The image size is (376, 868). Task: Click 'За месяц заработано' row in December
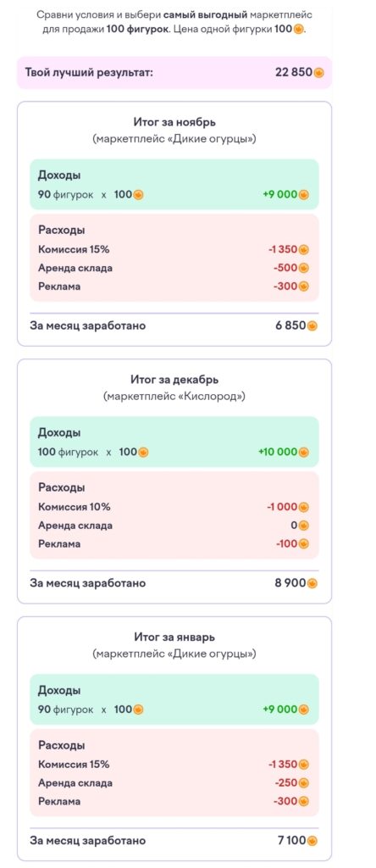(174, 583)
